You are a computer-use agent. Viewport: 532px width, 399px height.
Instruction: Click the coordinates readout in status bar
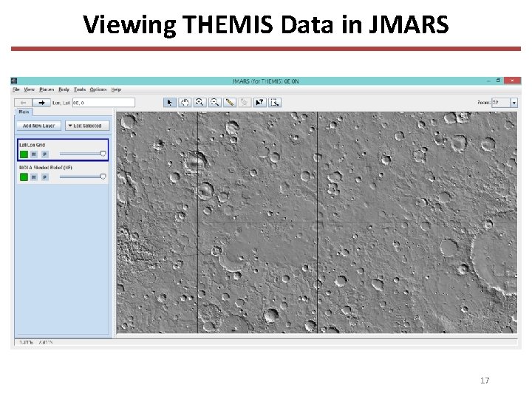coord(36,342)
